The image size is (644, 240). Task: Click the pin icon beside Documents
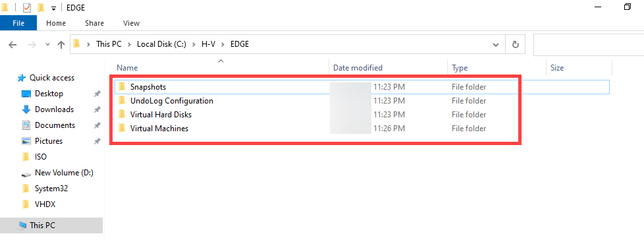97,125
